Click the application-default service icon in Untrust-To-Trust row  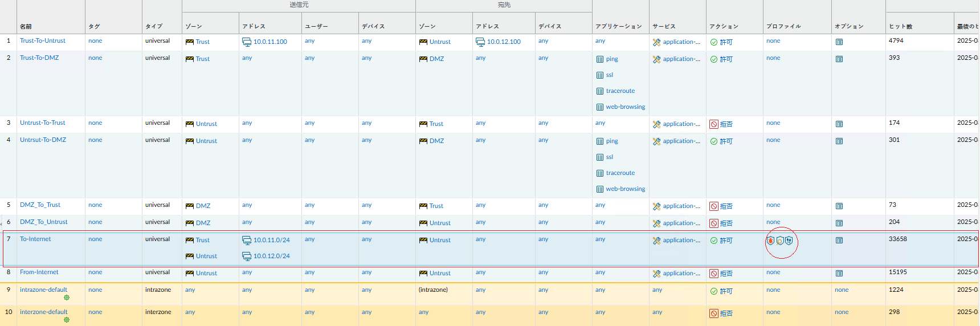click(656, 124)
